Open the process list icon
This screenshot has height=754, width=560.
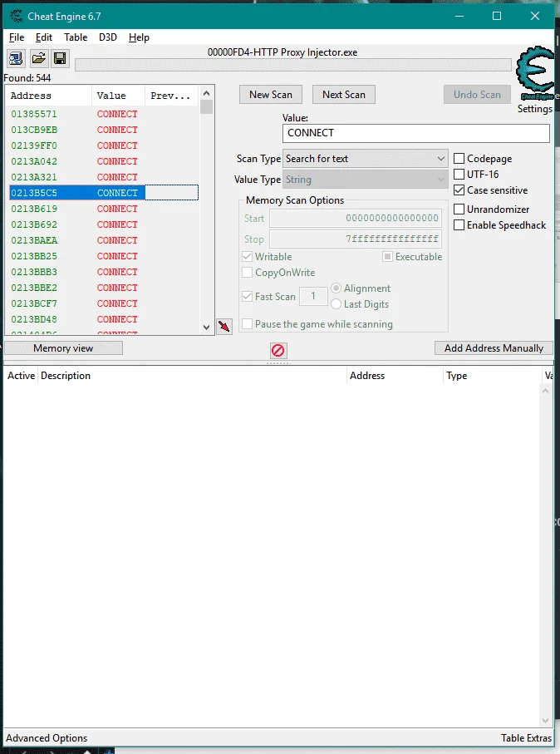click(16, 59)
